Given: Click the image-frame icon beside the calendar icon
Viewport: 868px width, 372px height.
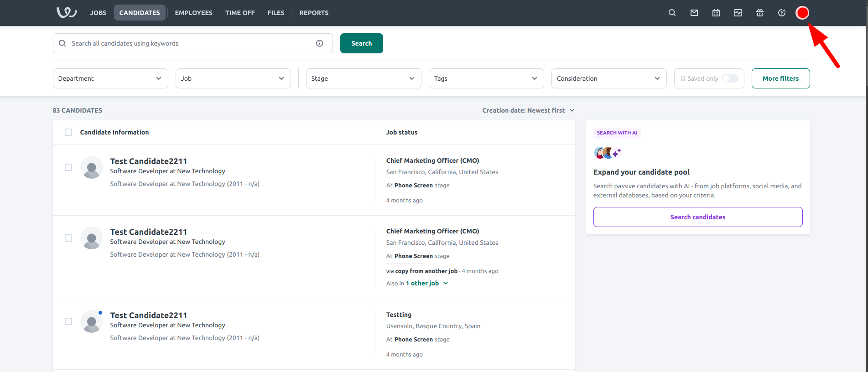Looking at the screenshot, I should pos(738,13).
